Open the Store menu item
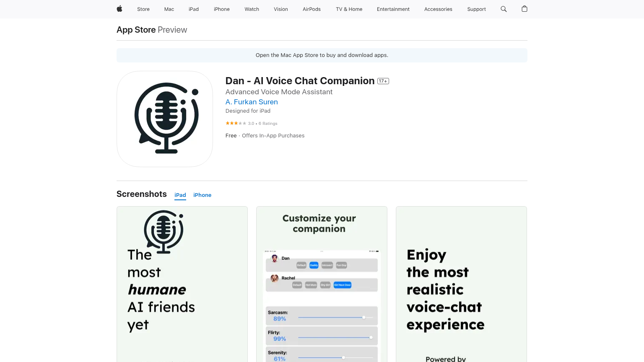This screenshot has width=644, height=362. (x=143, y=9)
